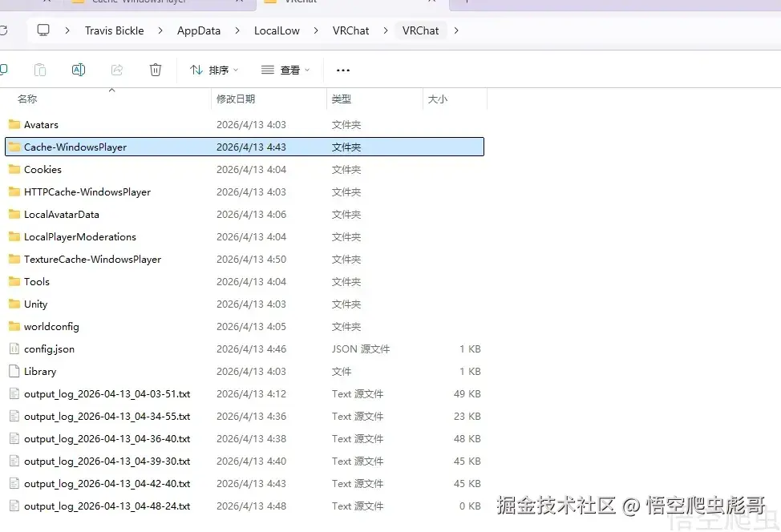The width and height of the screenshot is (781, 532).
Task: Go to LocalLow breadcrumb
Action: pos(277,30)
